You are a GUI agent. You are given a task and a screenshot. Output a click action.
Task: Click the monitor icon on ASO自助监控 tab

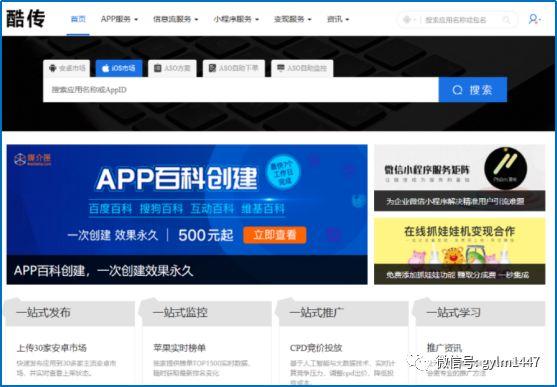coord(281,68)
